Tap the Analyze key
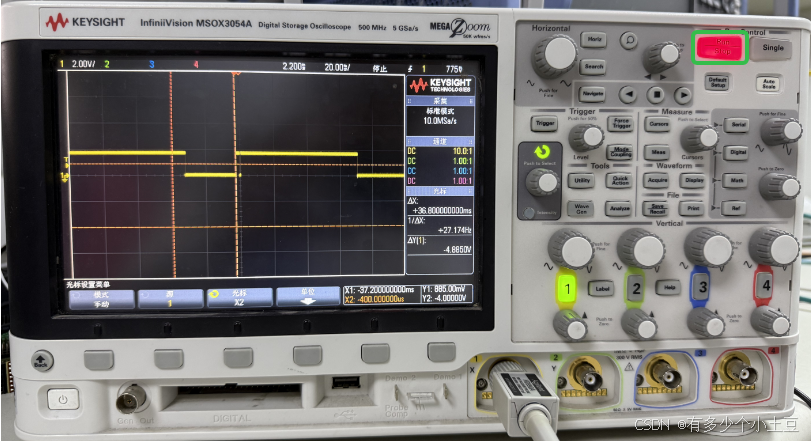 (620, 208)
